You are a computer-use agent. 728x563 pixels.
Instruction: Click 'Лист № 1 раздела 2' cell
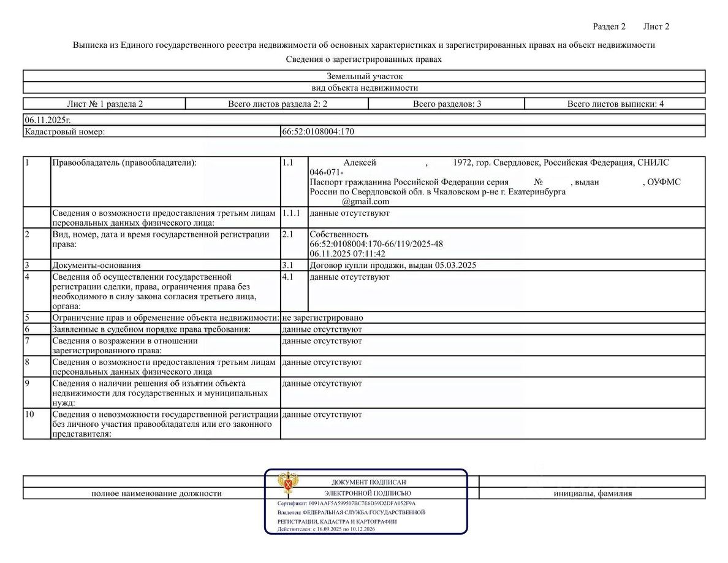point(105,104)
